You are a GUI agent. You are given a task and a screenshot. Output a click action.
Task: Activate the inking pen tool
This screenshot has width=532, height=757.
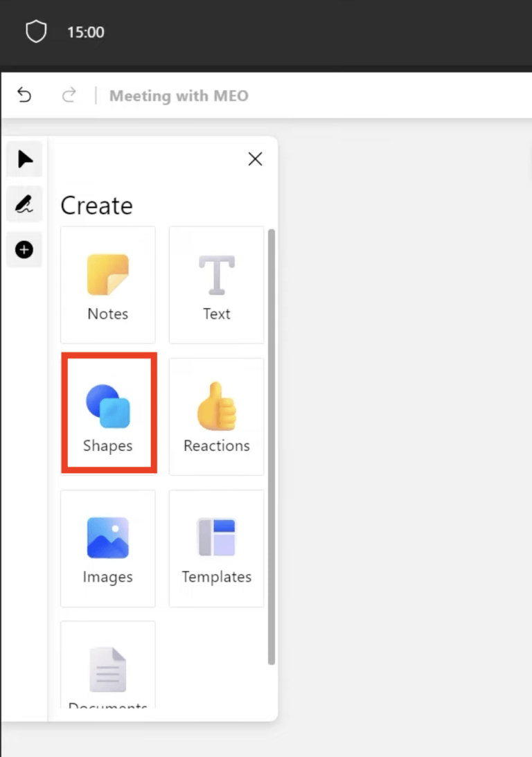tap(24, 204)
